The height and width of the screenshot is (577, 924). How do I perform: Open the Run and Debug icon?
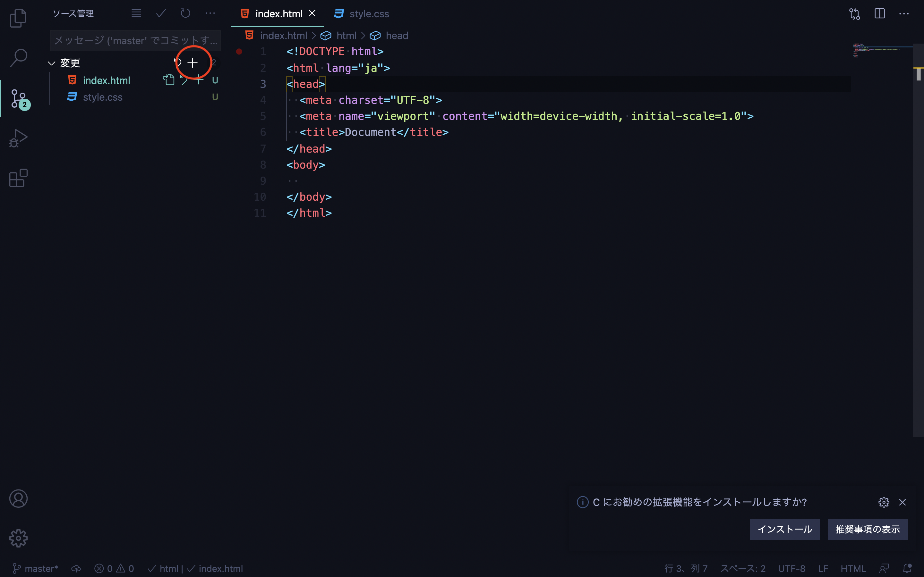[18, 138]
